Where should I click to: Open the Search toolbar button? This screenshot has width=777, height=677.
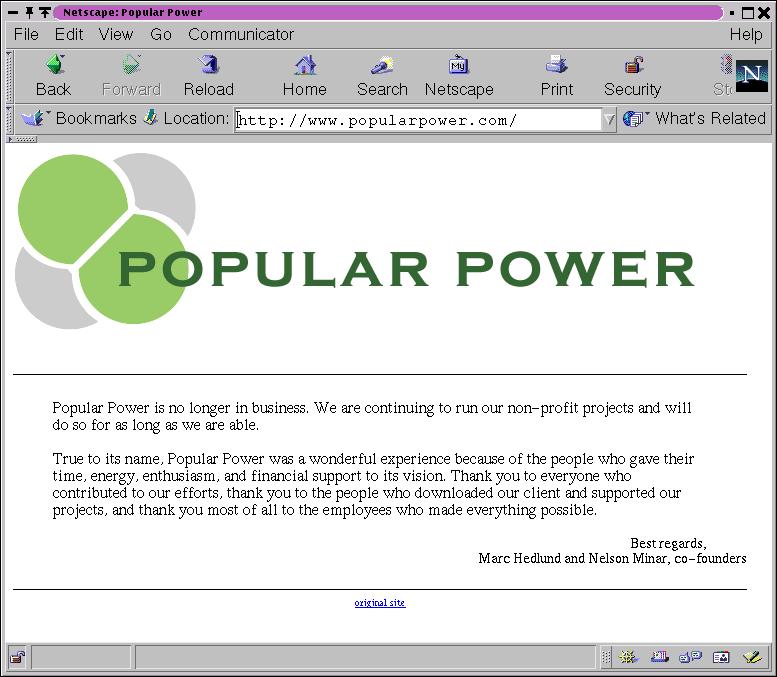pyautogui.click(x=382, y=76)
